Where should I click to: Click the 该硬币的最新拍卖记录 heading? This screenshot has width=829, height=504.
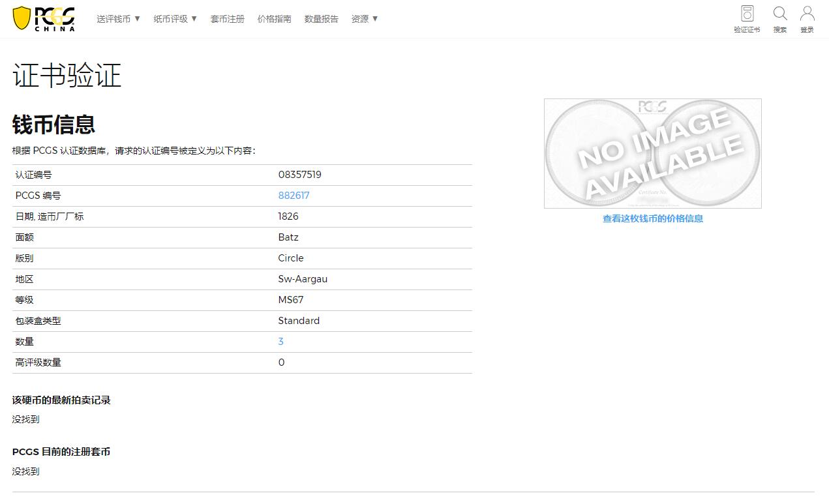coord(61,400)
